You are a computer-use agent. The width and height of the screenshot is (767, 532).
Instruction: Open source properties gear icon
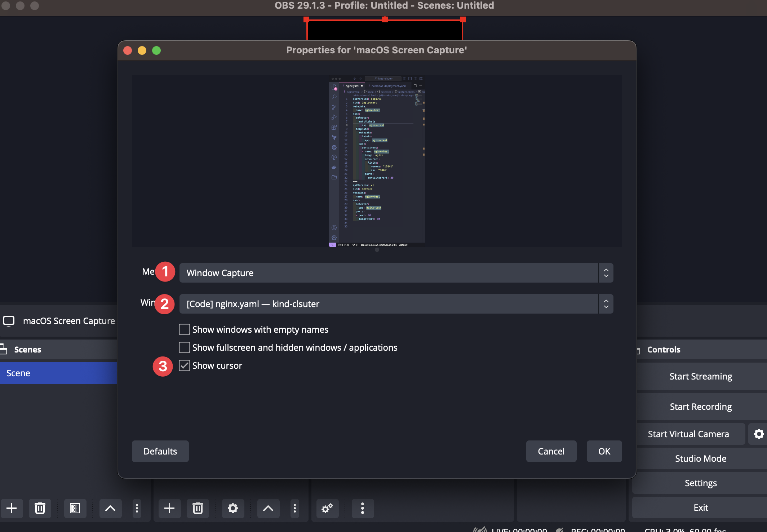[x=233, y=508]
